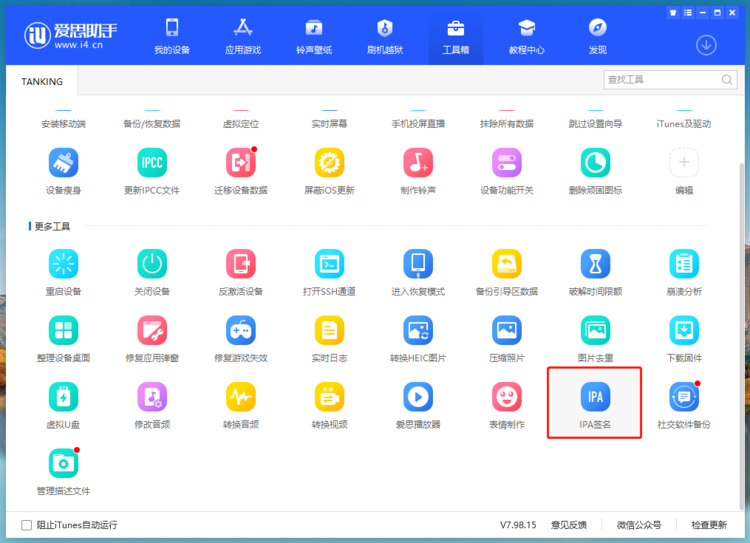Go to 刷机越狱 tab
This screenshot has height=543, width=750.
coord(385,36)
